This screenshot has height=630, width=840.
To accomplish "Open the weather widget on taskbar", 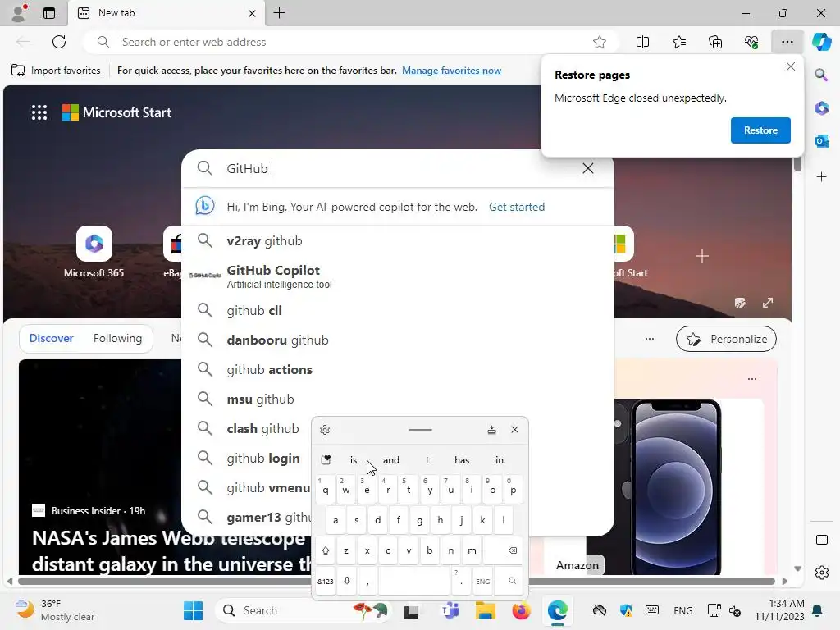I will click(54, 610).
